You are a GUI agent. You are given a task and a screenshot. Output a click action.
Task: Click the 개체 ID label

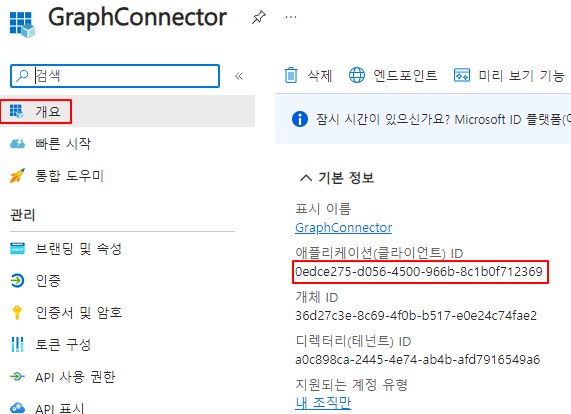(317, 297)
